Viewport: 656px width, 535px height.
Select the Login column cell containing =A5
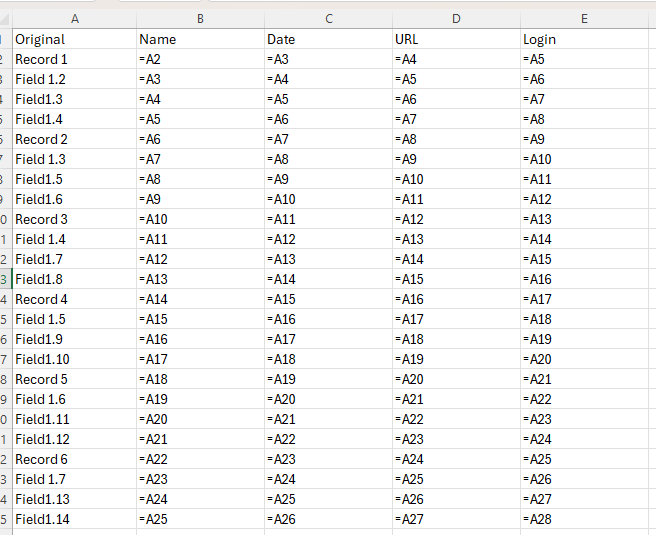click(584, 59)
